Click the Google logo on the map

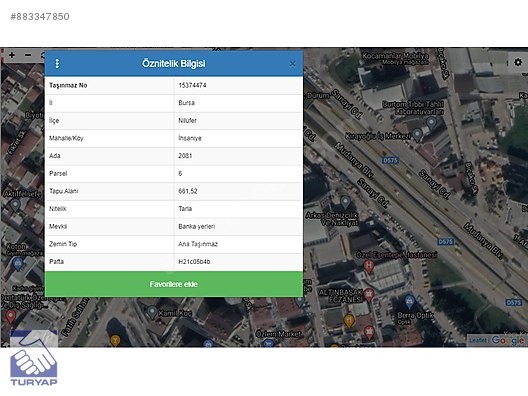507,340
